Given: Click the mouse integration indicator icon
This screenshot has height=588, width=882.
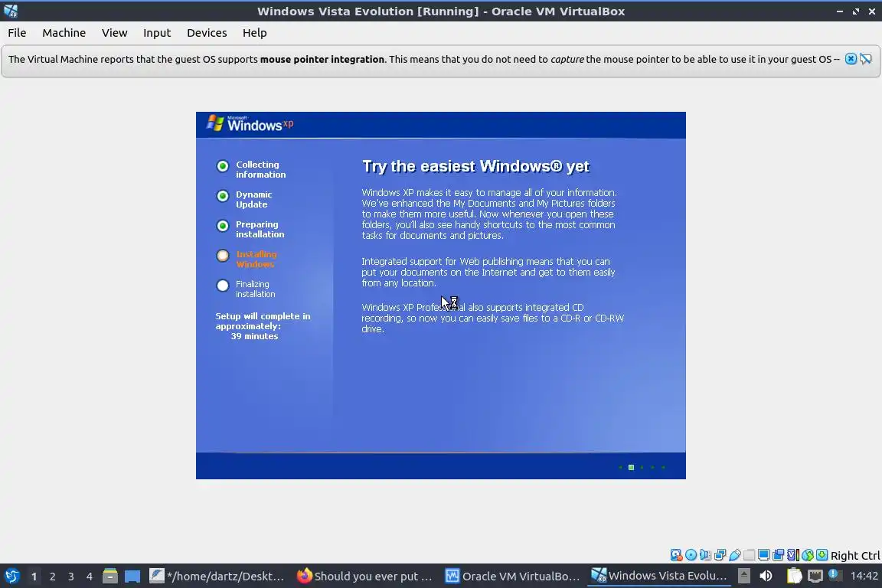Looking at the screenshot, I should (x=808, y=555).
